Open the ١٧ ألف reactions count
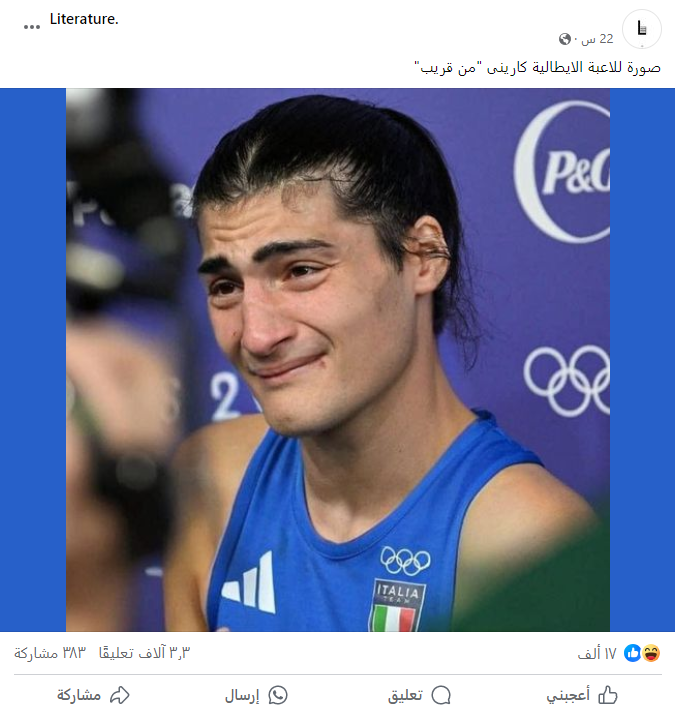The image size is (675, 706). (x=597, y=653)
